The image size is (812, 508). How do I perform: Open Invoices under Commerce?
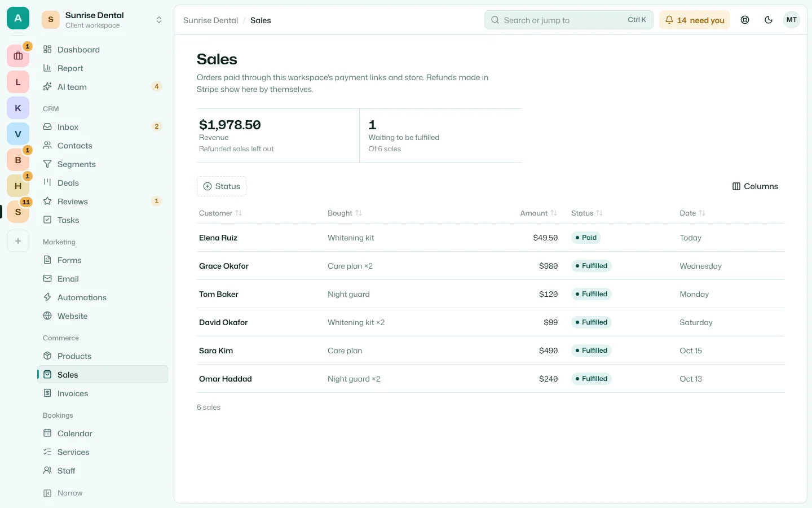pyautogui.click(x=103, y=393)
